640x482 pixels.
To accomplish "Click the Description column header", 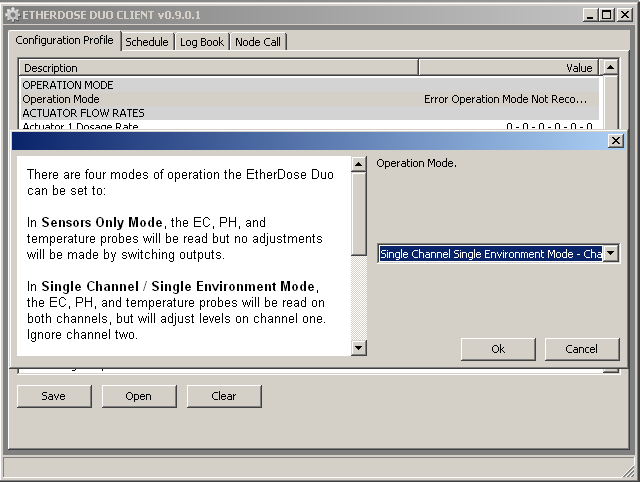I will tap(218, 68).
